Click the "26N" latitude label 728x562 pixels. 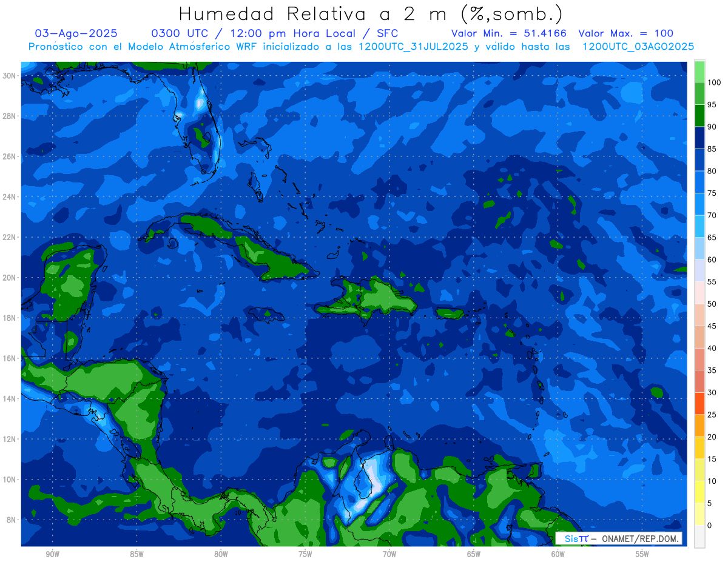tap(10, 156)
